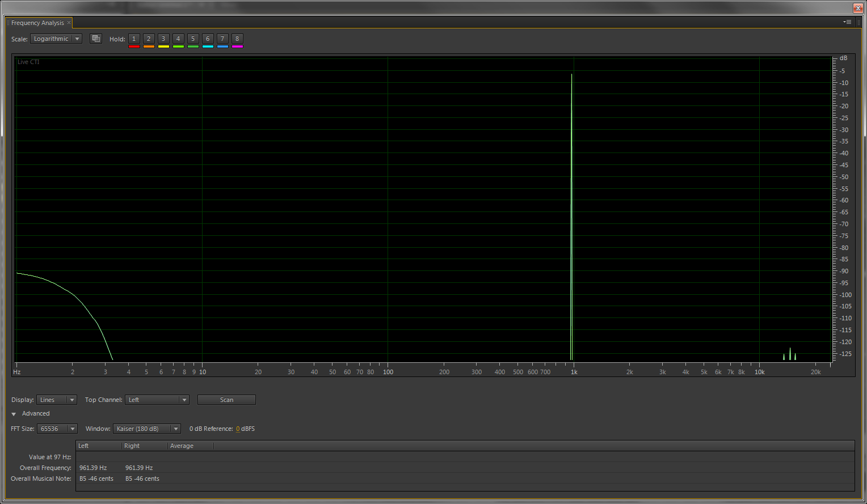Toggle Hold button 6
Image resolution: width=867 pixels, height=504 pixels.
click(x=208, y=39)
